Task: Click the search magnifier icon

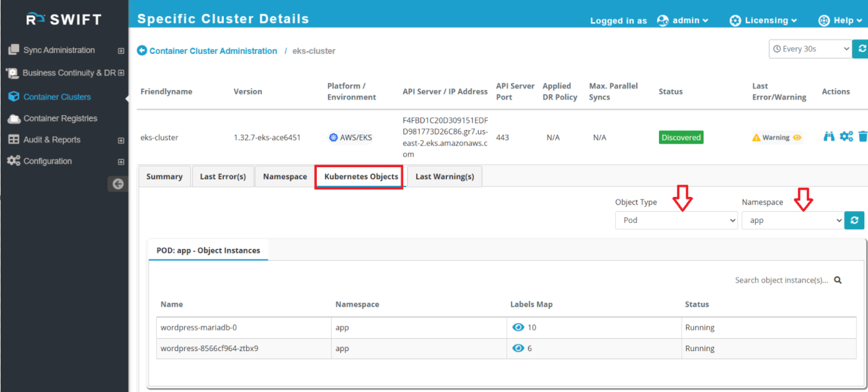Action: [838, 280]
